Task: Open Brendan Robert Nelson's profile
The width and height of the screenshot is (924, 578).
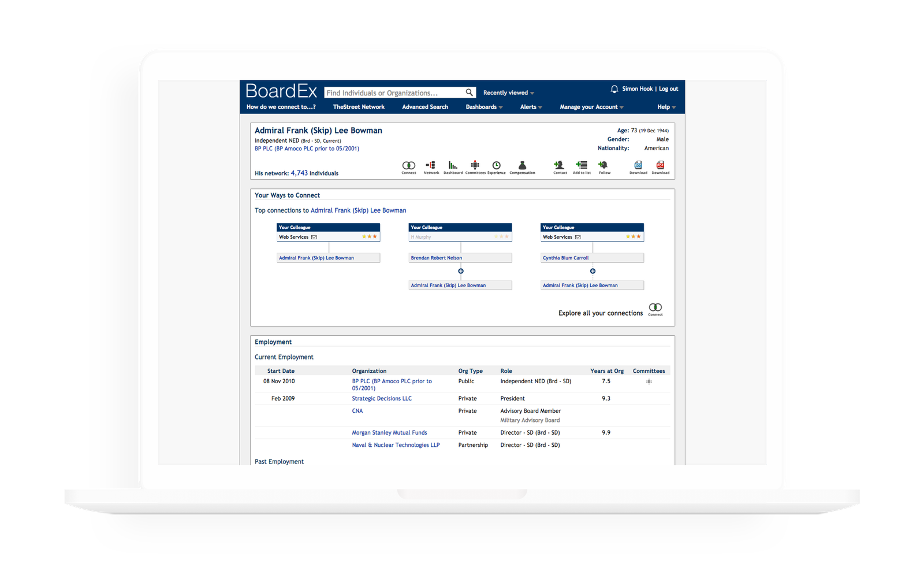Action: coord(460,258)
